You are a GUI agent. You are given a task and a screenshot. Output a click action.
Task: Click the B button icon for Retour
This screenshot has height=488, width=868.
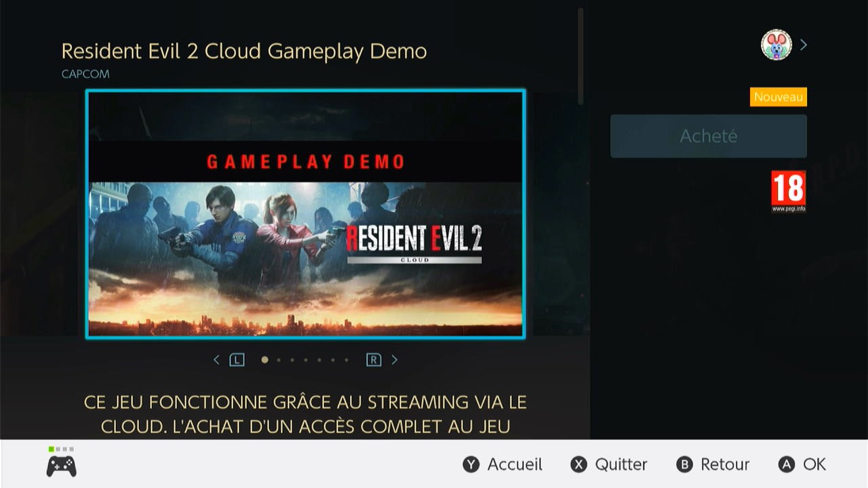[x=685, y=464]
